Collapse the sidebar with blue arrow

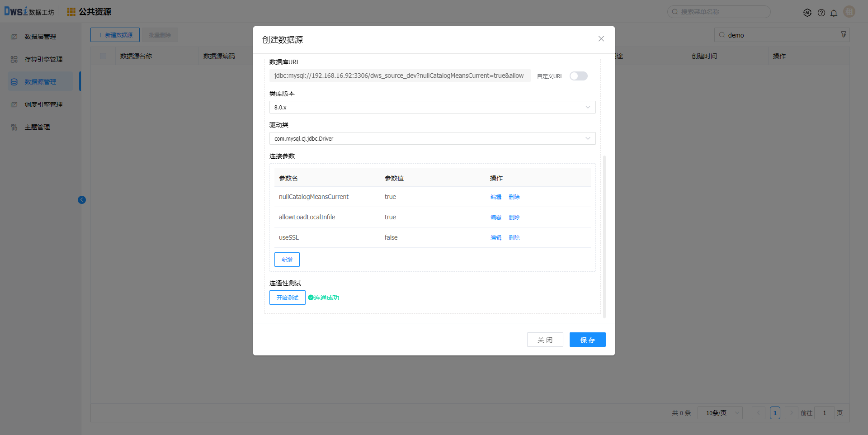[x=82, y=200]
